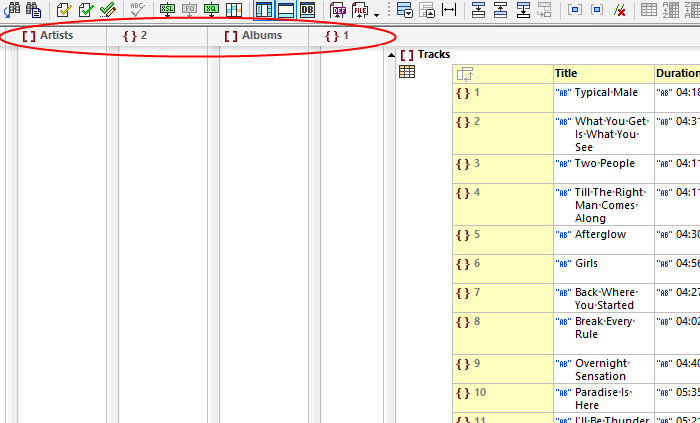700x423 pixels.
Task: Click the Duration column header
Action: (677, 73)
